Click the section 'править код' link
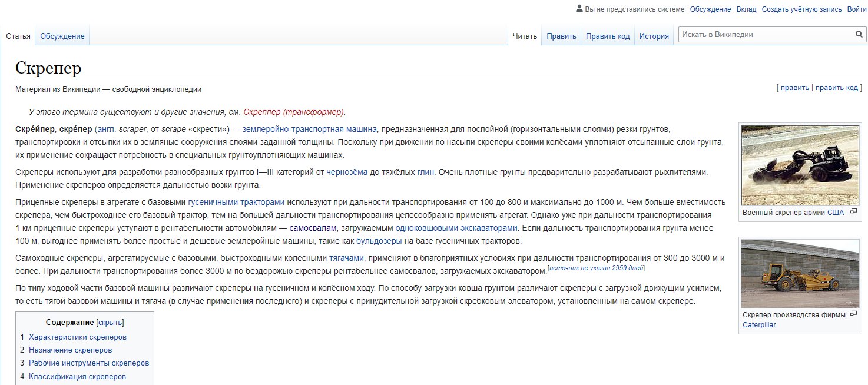This screenshot has width=868, height=385. tap(837, 88)
